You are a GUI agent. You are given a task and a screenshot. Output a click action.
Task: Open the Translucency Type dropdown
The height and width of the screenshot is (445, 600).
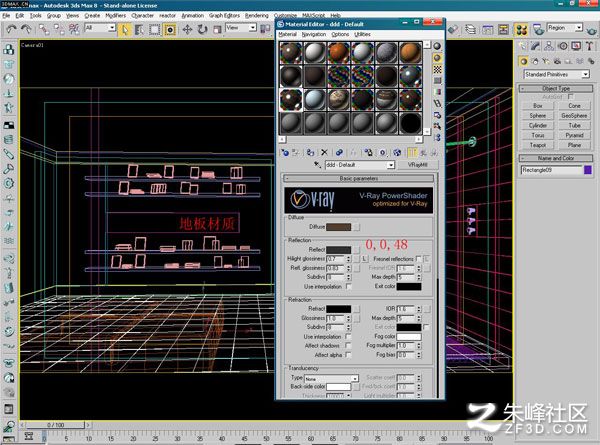point(331,378)
